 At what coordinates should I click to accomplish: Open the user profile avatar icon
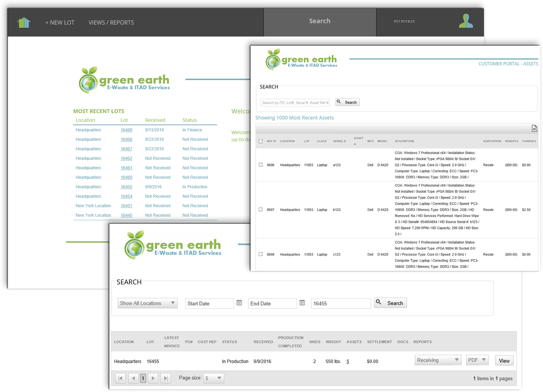[x=466, y=21]
